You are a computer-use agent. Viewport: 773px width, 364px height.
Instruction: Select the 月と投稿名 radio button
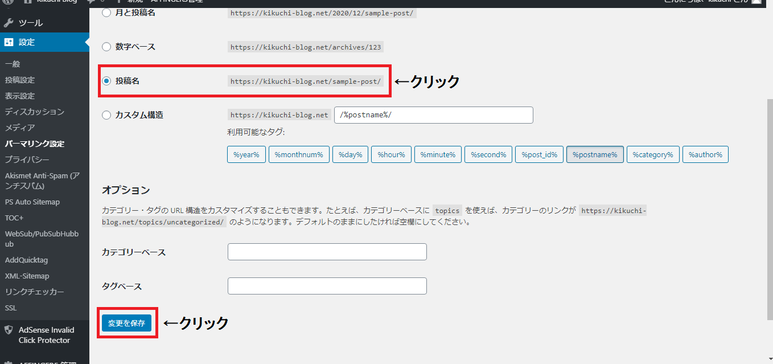click(x=106, y=13)
